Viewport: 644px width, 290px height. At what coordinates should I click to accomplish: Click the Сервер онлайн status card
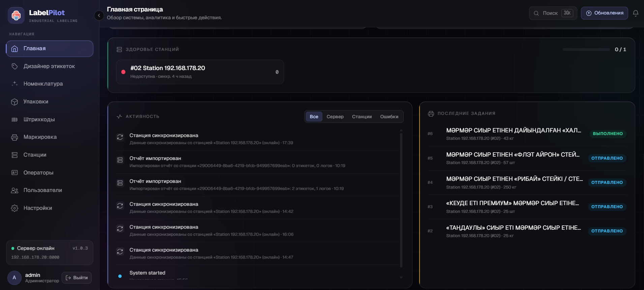(50, 253)
